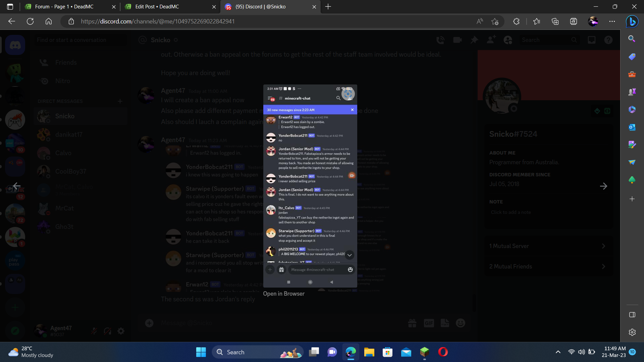This screenshot has width=644, height=362.
Task: Start a video call with Snicko
Action: [x=458, y=40]
